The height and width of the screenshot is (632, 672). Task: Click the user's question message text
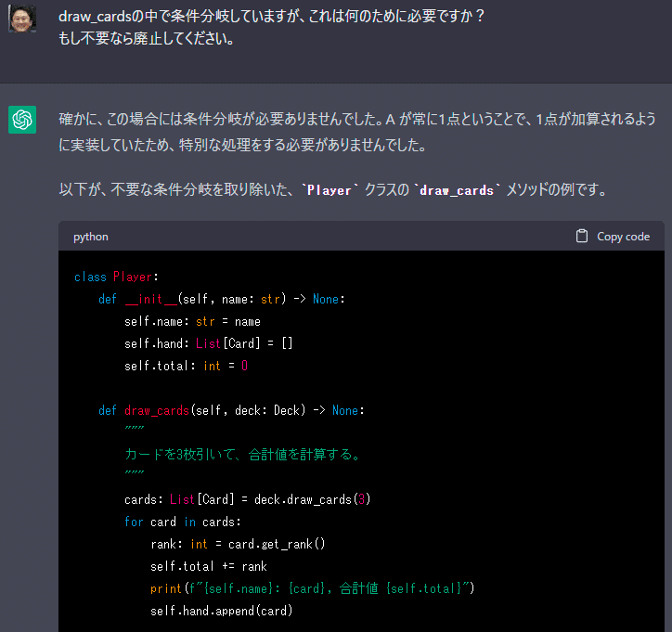[271, 28]
